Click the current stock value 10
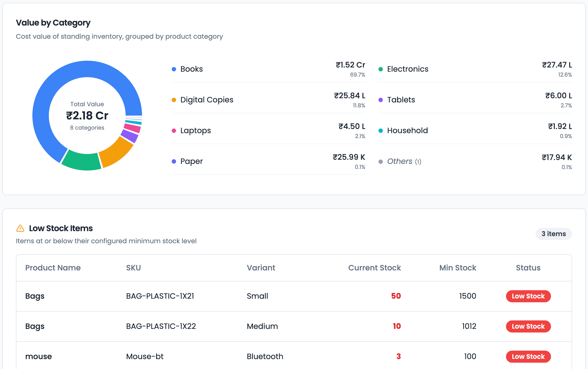The image size is (588, 369). 397,326
